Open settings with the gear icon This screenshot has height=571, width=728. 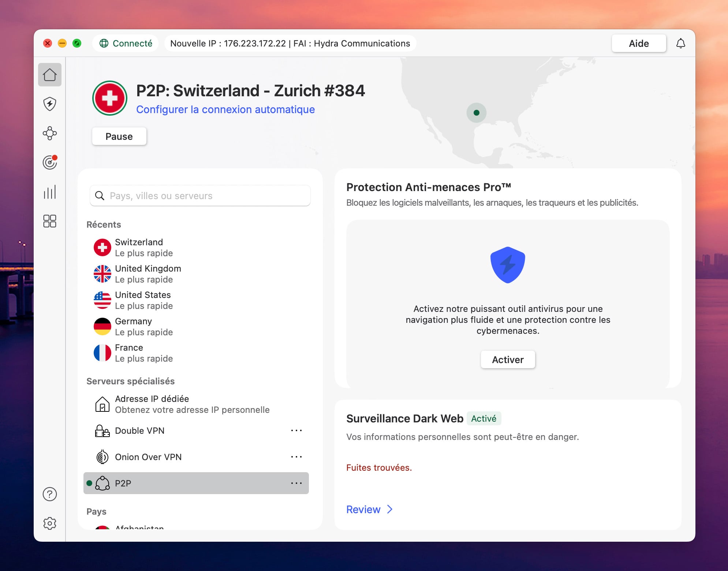pyautogui.click(x=50, y=523)
